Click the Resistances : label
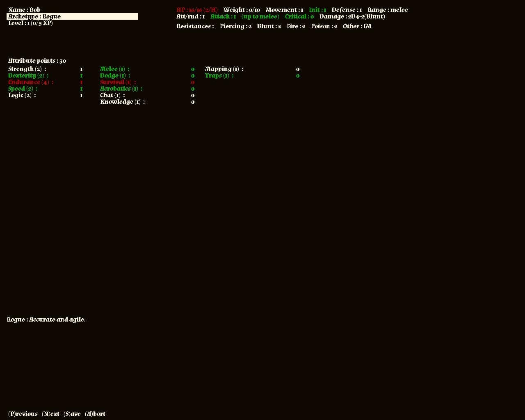 pyautogui.click(x=195, y=26)
